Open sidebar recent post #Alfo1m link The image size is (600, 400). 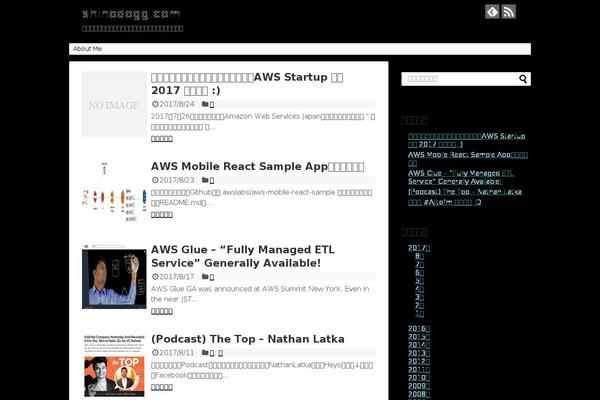pyautogui.click(x=444, y=202)
